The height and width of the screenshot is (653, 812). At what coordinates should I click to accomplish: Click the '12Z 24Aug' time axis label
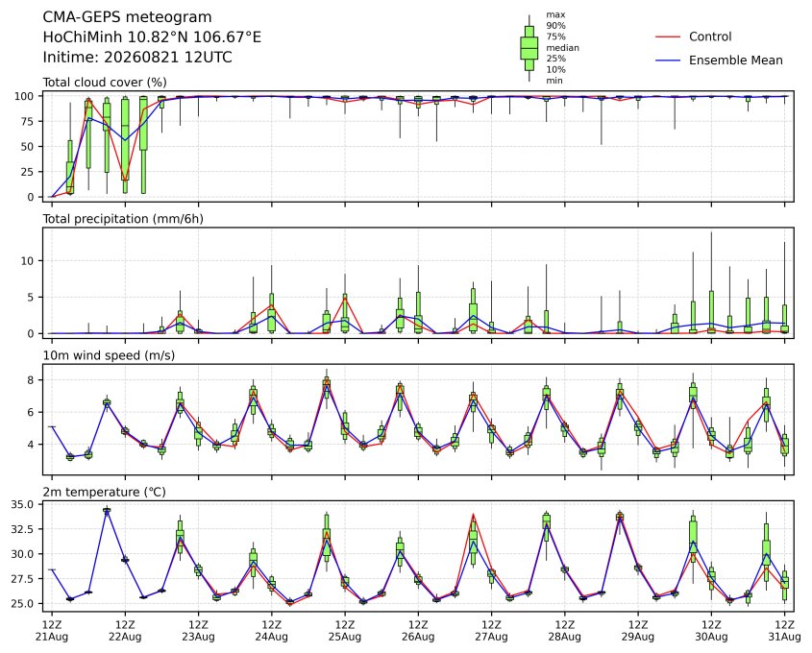(x=271, y=630)
